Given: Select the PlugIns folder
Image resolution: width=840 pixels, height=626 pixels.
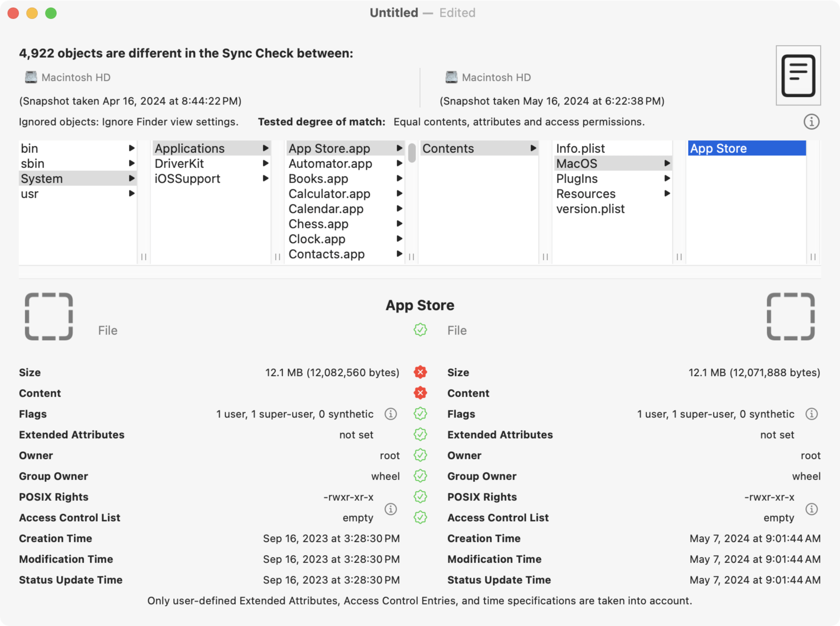Looking at the screenshot, I should tap(613, 179).
